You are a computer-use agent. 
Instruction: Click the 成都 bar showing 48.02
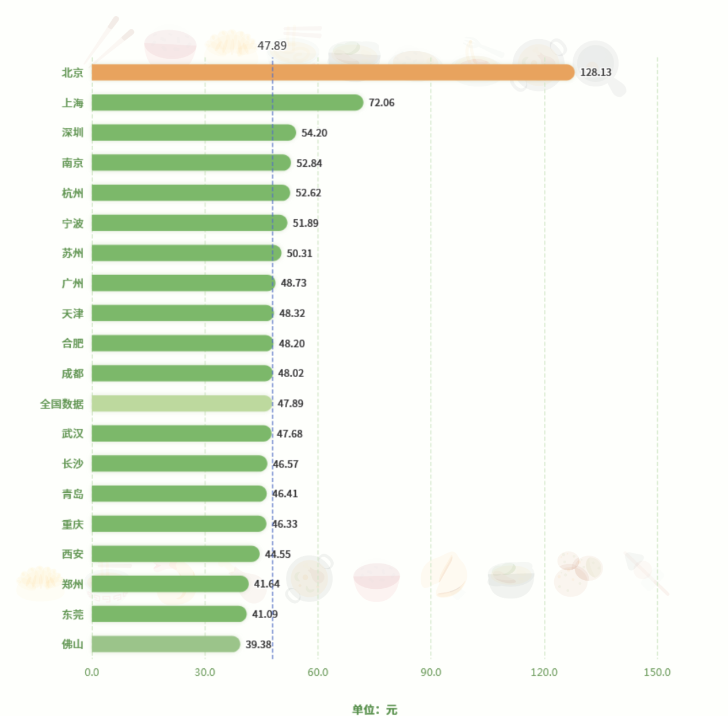pyautogui.click(x=182, y=374)
